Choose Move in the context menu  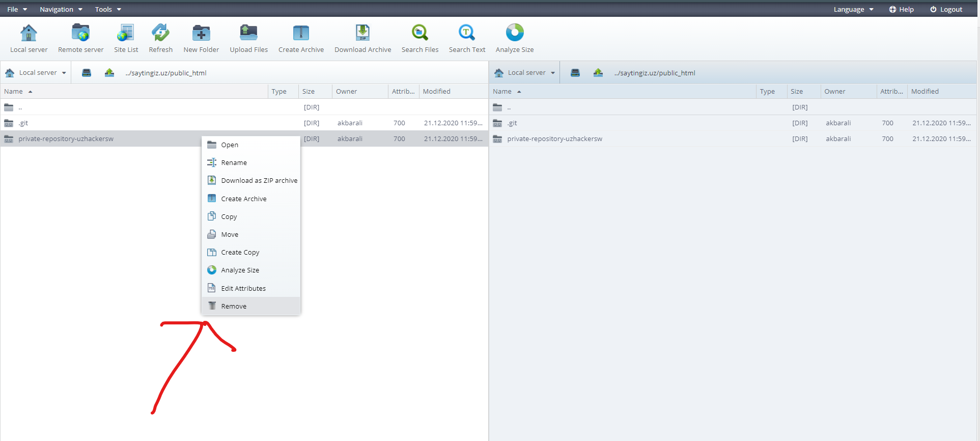(251, 234)
